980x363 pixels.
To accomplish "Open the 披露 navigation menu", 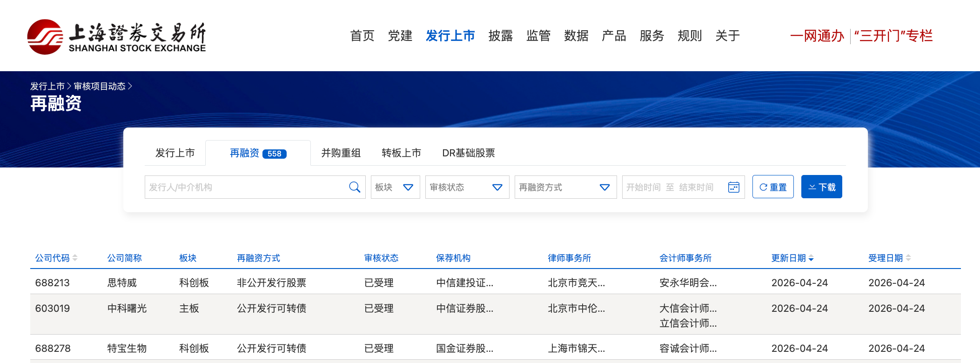I will coord(500,36).
